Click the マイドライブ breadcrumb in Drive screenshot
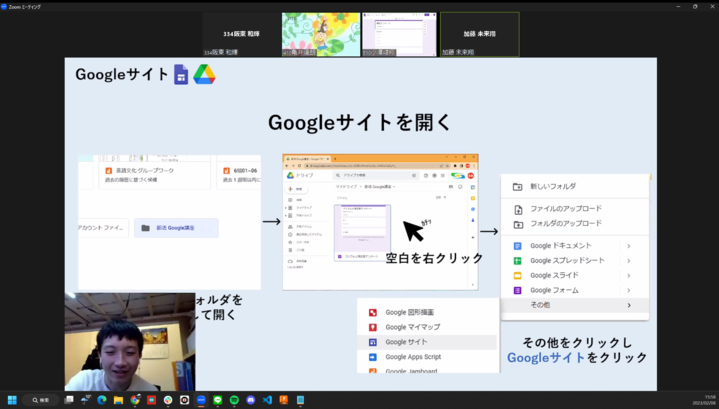This screenshot has height=409, width=719. pos(346,187)
